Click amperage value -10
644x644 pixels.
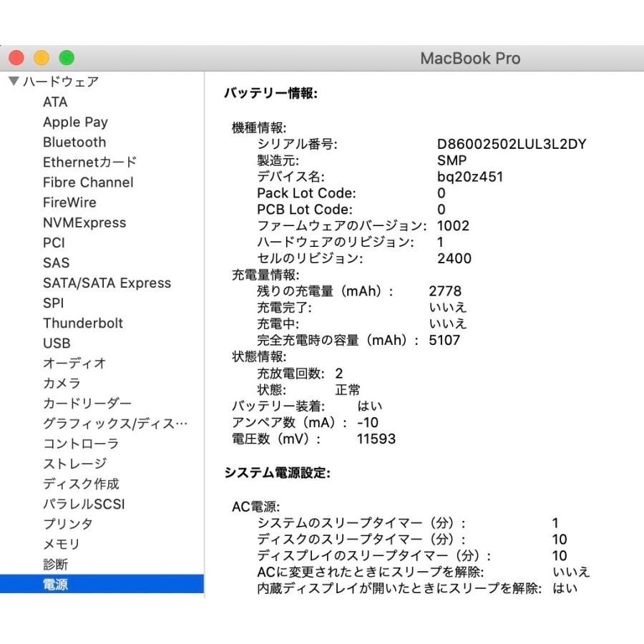368,423
